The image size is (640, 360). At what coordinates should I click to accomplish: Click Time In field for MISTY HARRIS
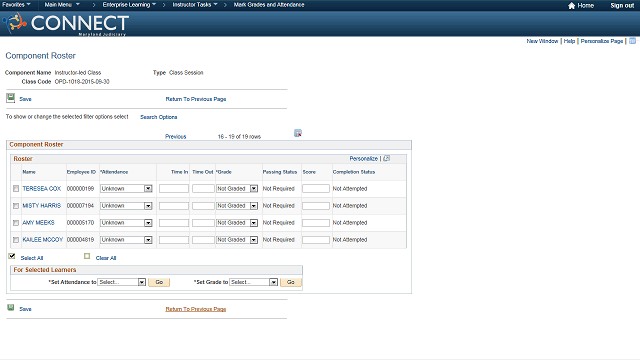[174, 206]
